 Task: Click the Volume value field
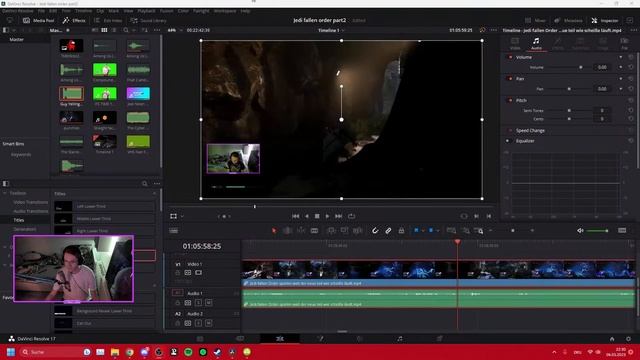point(602,67)
